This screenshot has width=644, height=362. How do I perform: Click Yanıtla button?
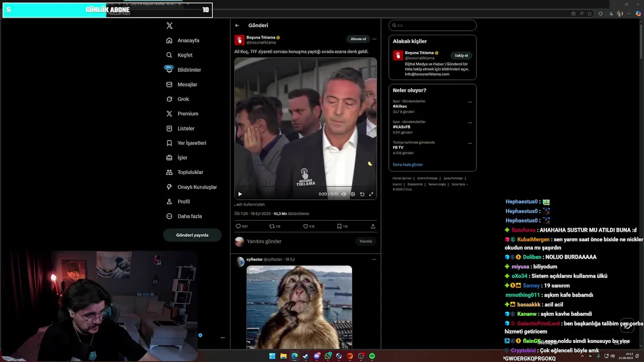(x=366, y=241)
